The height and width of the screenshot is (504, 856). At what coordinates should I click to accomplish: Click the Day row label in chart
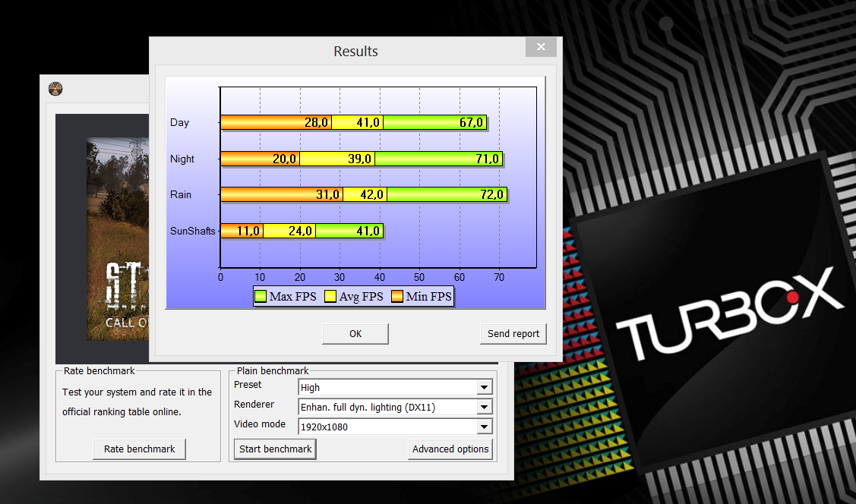[179, 123]
